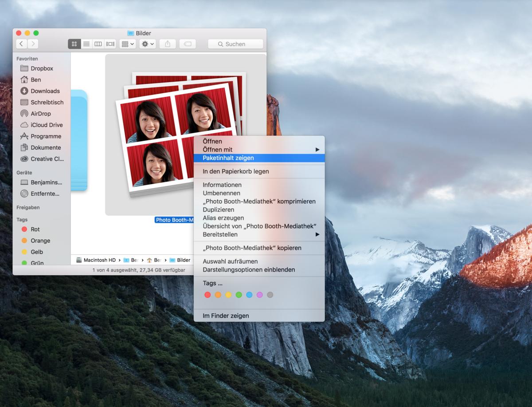Choose Umbenennen in the context menu
532x407 pixels.
point(259,193)
